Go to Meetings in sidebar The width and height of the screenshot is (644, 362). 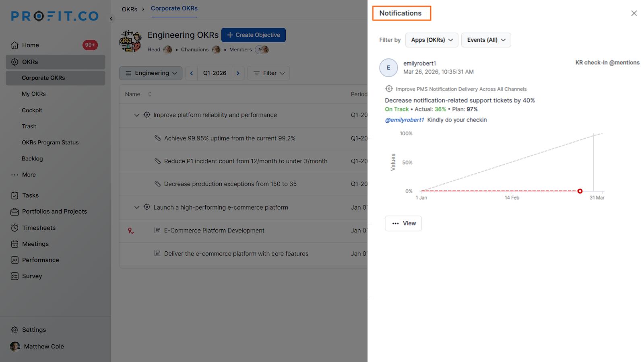[x=35, y=244]
